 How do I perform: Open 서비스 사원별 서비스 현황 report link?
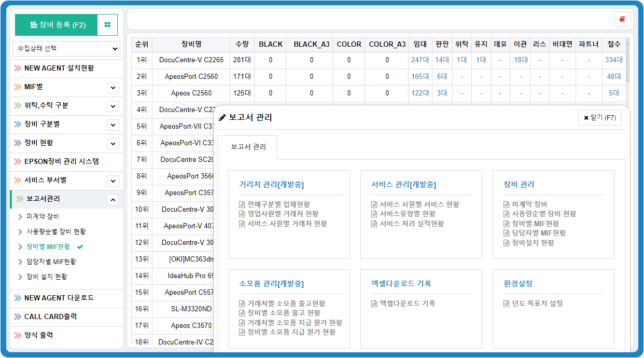[x=419, y=204]
